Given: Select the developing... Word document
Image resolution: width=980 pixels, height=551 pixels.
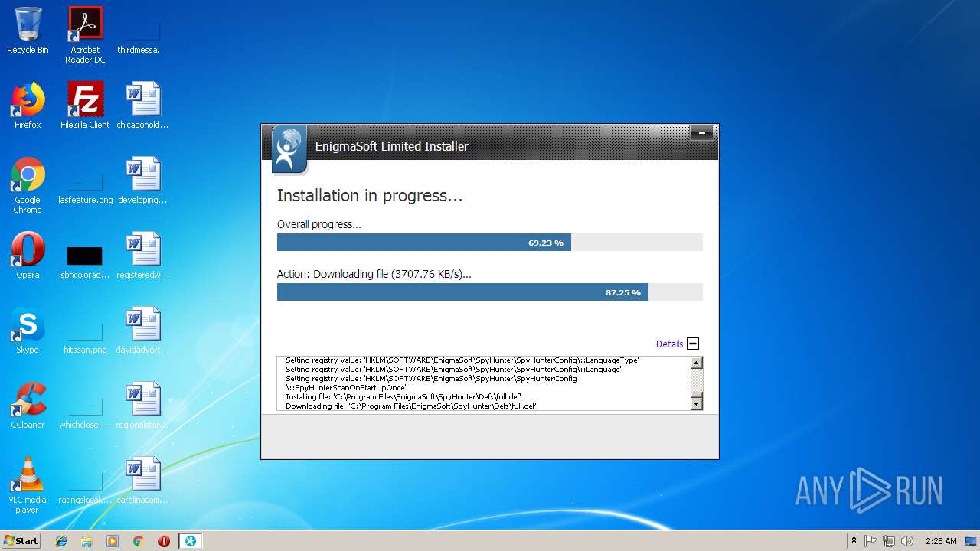Looking at the screenshot, I should [142, 180].
